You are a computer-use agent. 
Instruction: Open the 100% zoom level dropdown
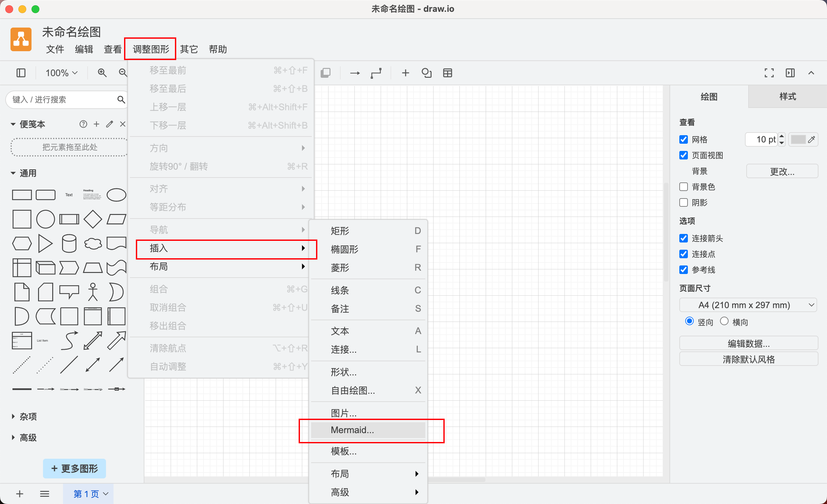[61, 73]
